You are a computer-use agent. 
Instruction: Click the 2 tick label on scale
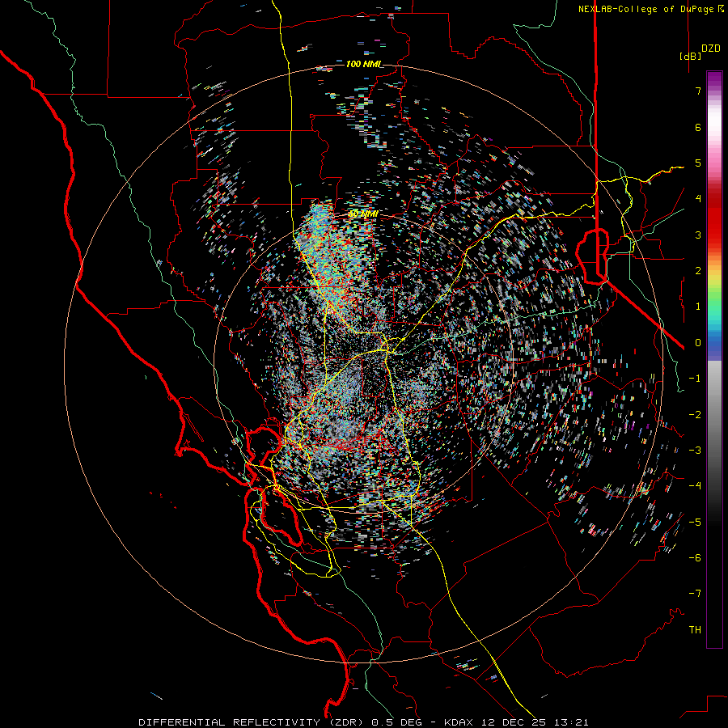(x=698, y=271)
